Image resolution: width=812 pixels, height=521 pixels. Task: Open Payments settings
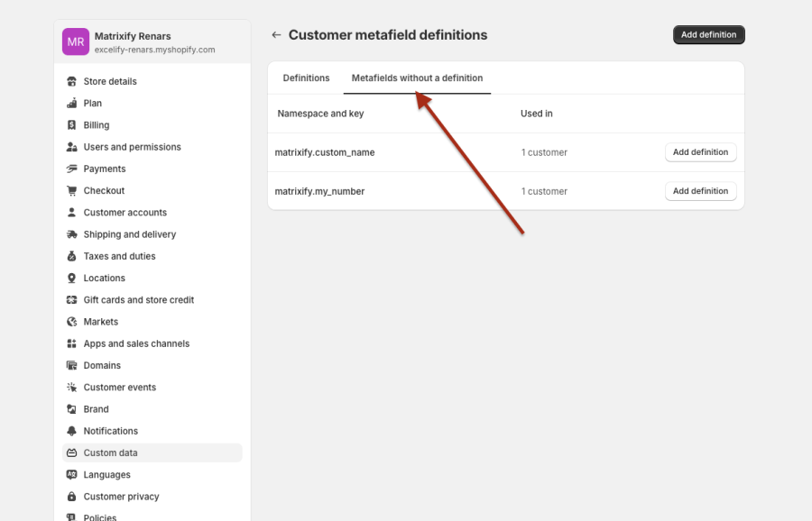coord(104,169)
